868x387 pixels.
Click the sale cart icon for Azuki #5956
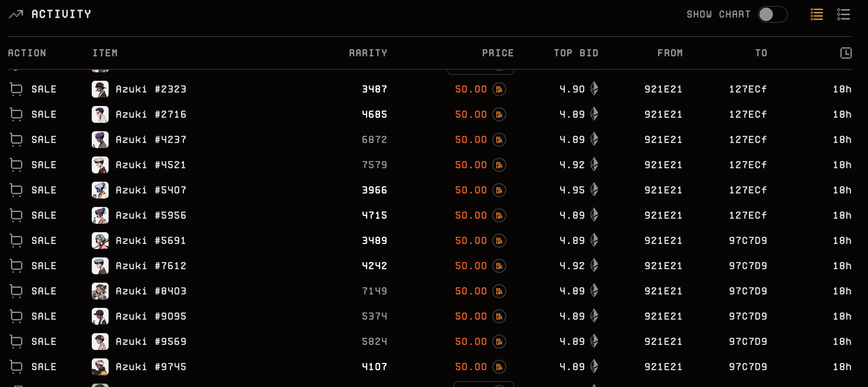point(16,215)
